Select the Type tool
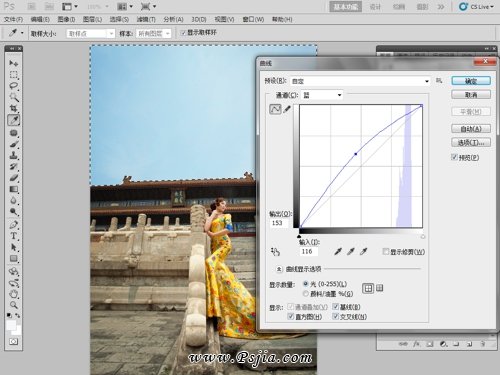 pyautogui.click(x=13, y=236)
